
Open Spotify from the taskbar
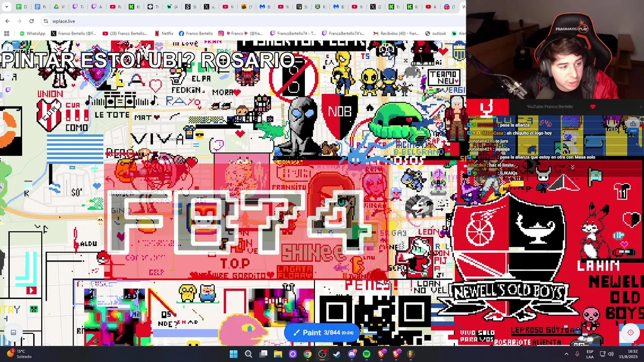pyautogui.click(x=366, y=354)
